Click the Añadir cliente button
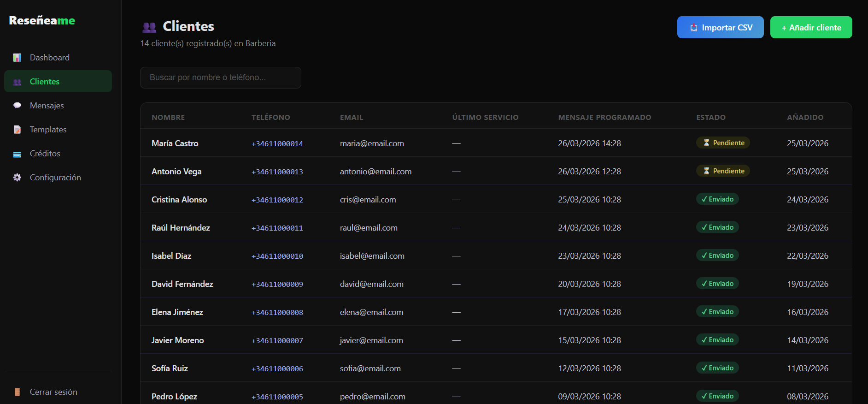The width and height of the screenshot is (868, 404). click(x=811, y=27)
